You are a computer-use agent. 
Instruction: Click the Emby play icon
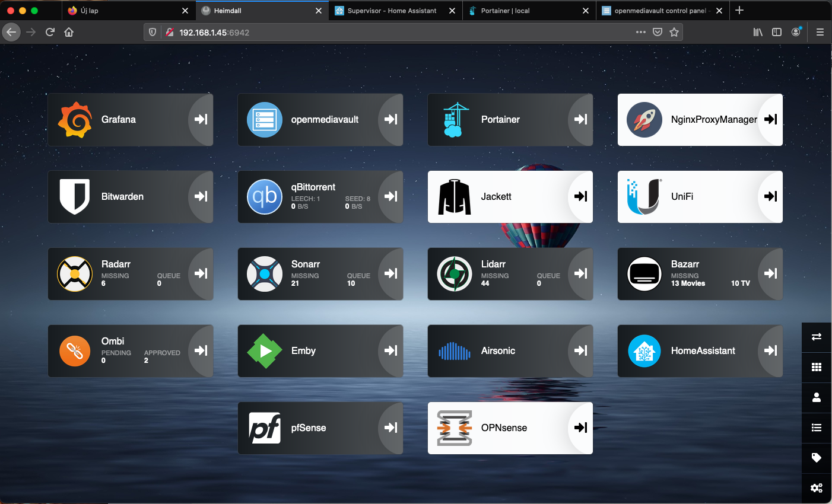(265, 351)
